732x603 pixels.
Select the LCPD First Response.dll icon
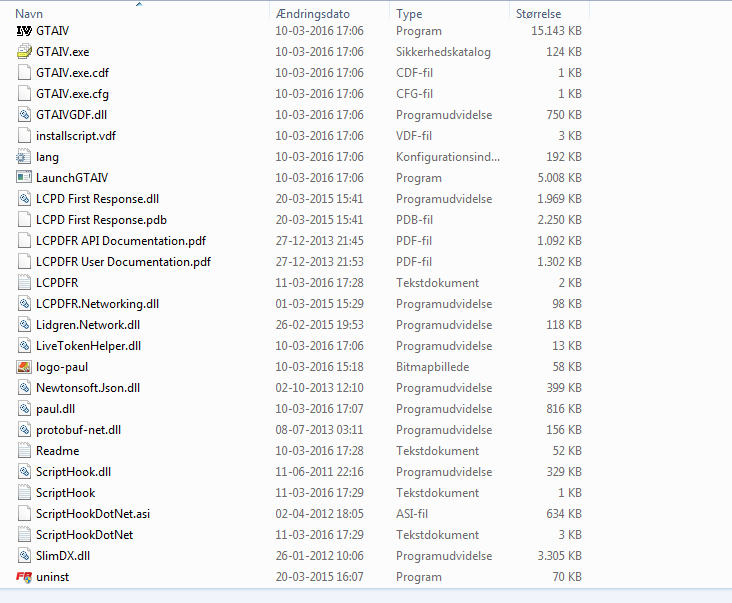point(24,199)
